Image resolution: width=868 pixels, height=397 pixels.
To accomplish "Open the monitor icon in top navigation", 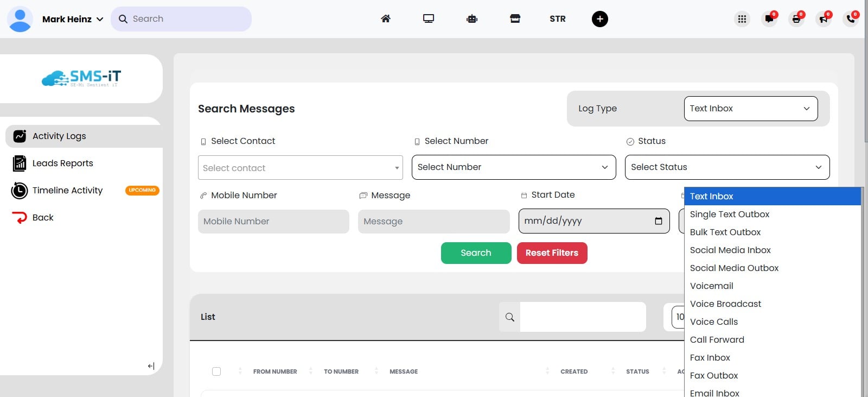I will coord(429,19).
